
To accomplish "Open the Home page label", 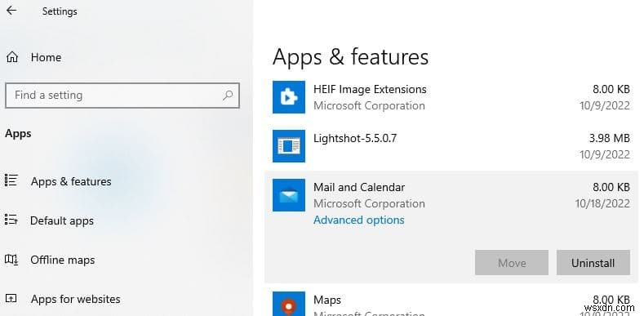I will 46,57.
